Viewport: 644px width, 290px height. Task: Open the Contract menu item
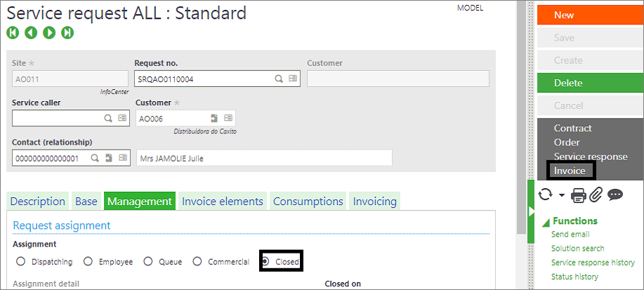572,128
